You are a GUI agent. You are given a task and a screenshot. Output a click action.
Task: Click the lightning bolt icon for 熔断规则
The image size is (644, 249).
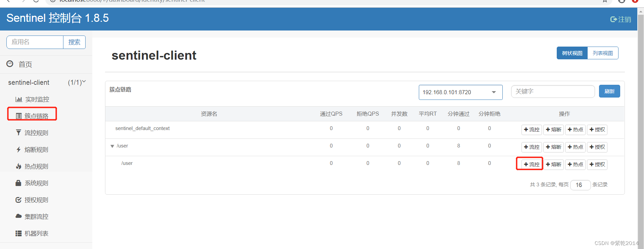(18, 149)
